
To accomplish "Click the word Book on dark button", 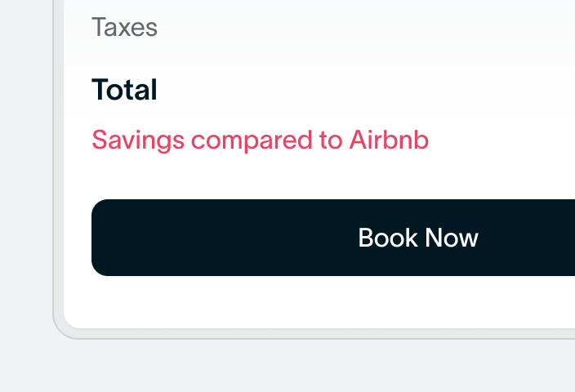I will point(388,238).
